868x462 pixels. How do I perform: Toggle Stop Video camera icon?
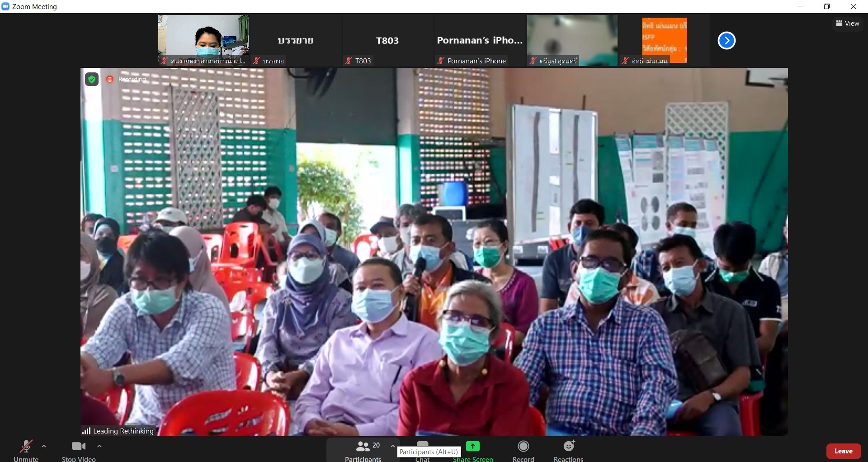(x=79, y=447)
